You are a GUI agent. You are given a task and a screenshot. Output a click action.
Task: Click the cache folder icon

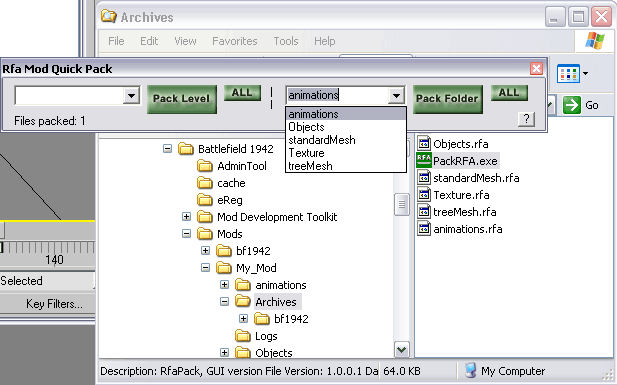[205, 183]
